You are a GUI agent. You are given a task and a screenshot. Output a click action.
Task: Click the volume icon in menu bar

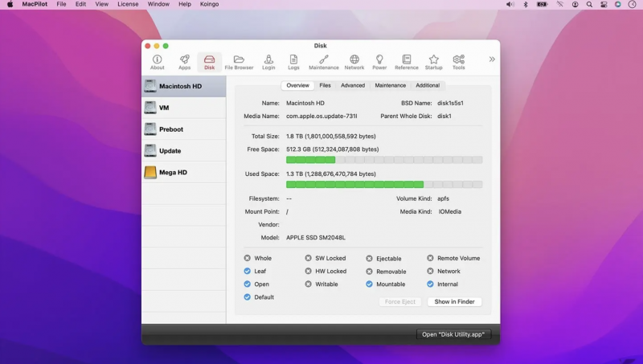click(510, 4)
